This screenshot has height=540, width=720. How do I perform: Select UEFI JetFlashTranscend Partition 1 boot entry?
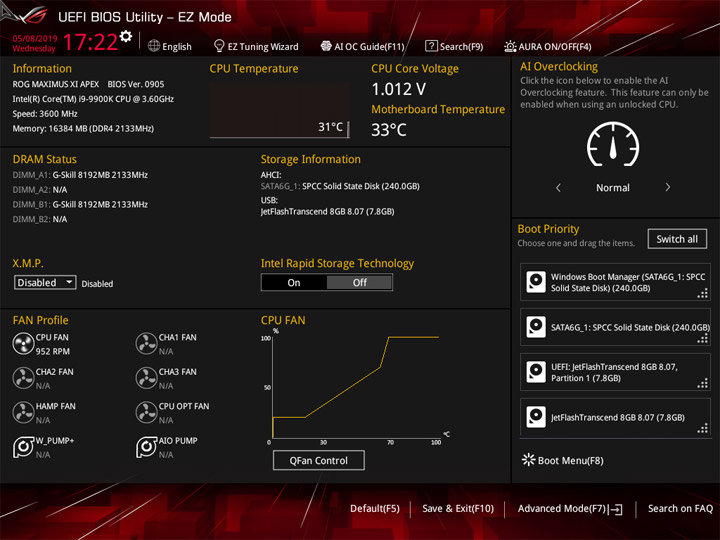[x=615, y=372]
